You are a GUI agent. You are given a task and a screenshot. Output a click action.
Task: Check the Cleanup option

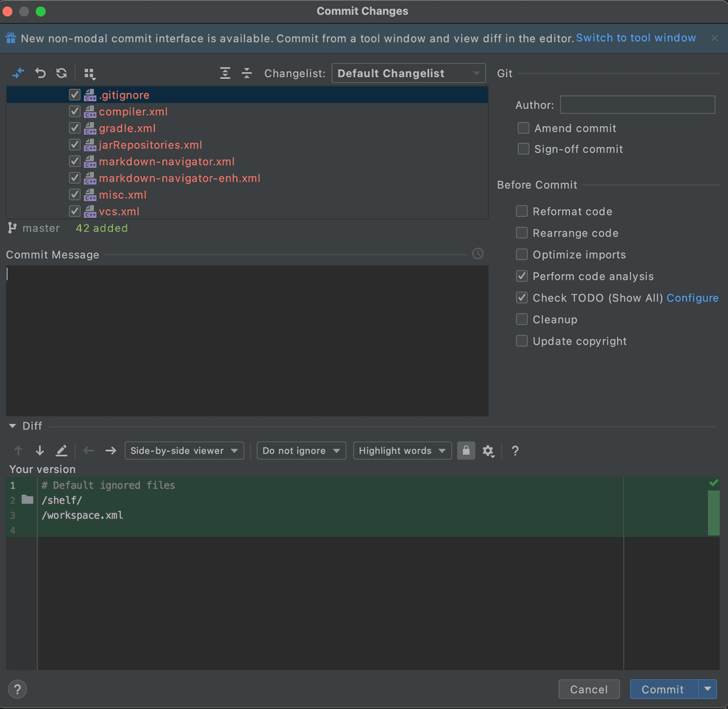(522, 319)
